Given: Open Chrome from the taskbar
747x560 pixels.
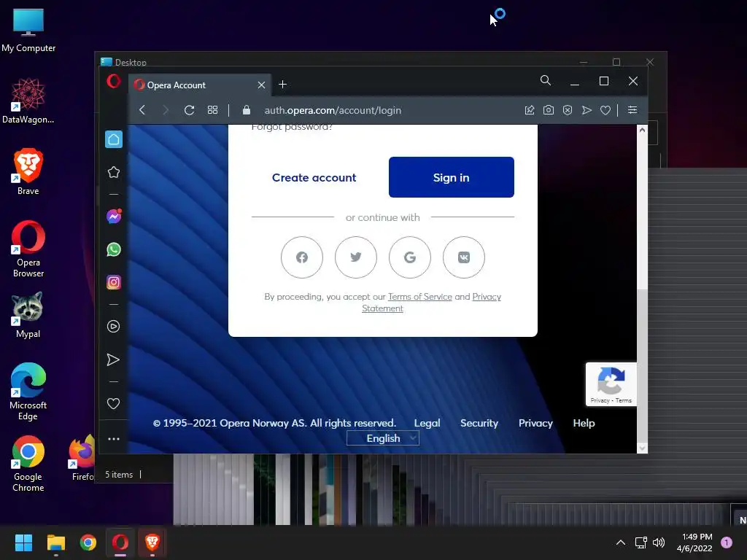Looking at the screenshot, I should (88, 542).
